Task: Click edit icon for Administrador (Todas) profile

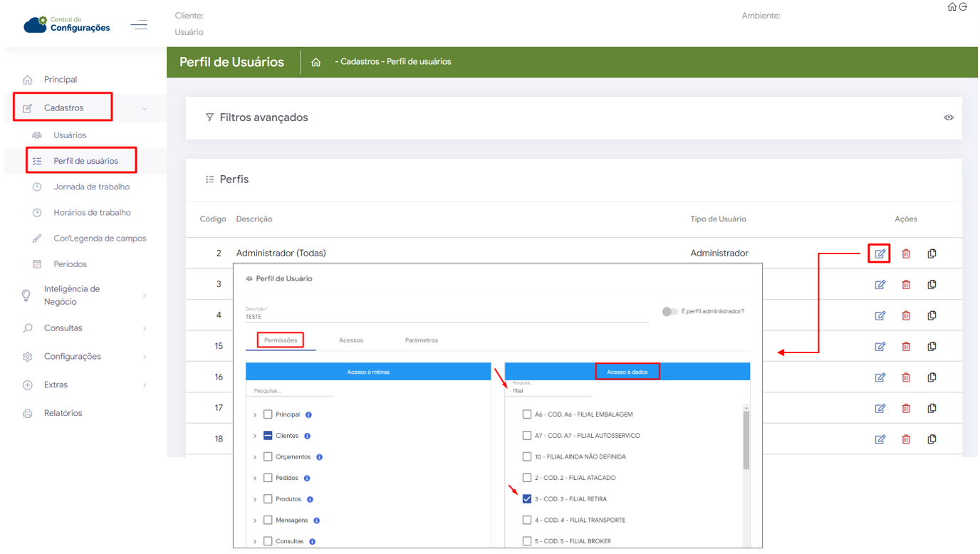Action: pyautogui.click(x=880, y=254)
